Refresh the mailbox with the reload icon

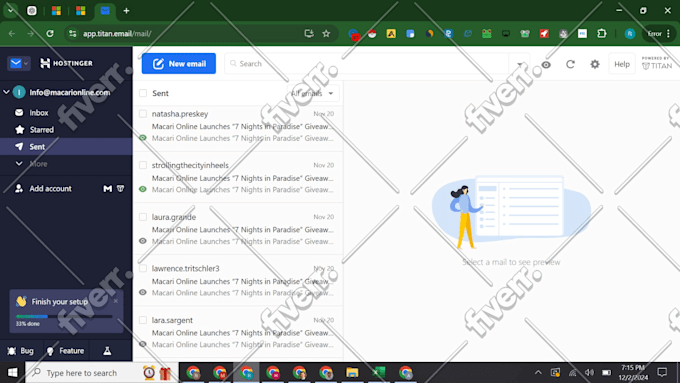570,64
